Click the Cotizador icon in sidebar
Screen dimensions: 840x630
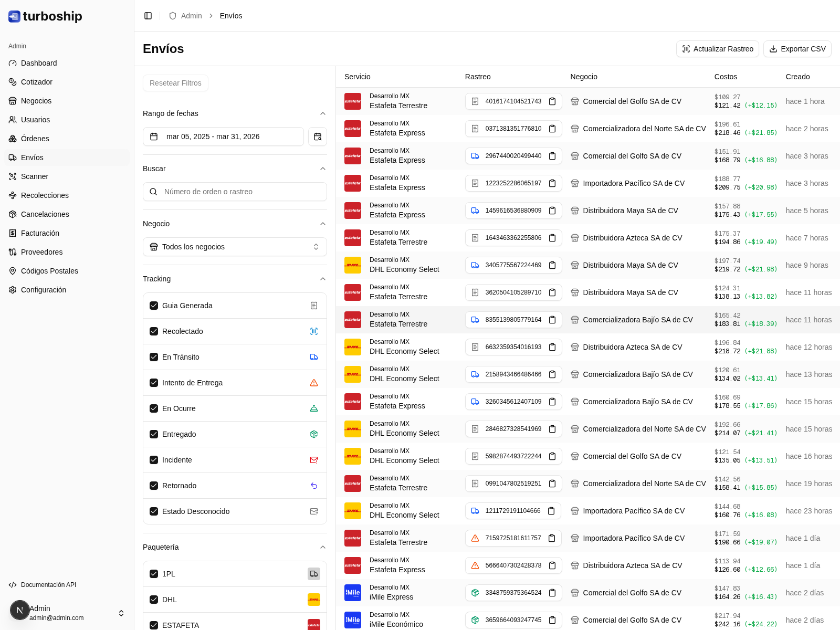(12, 82)
